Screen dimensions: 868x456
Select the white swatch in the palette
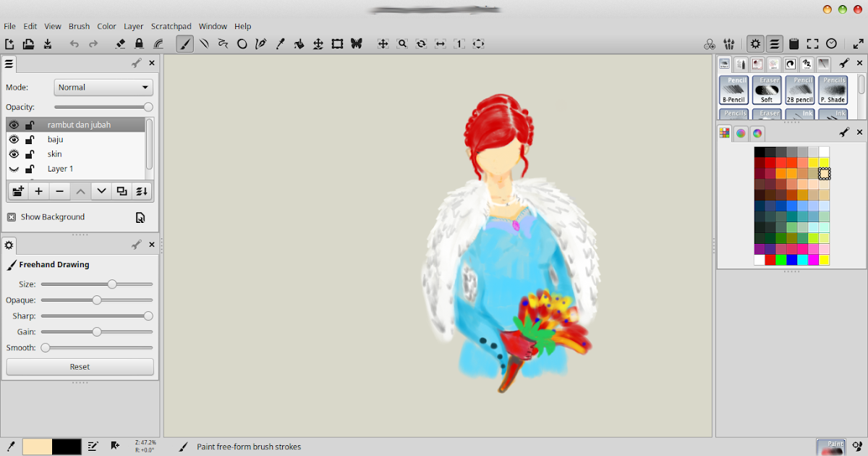[x=758, y=258]
